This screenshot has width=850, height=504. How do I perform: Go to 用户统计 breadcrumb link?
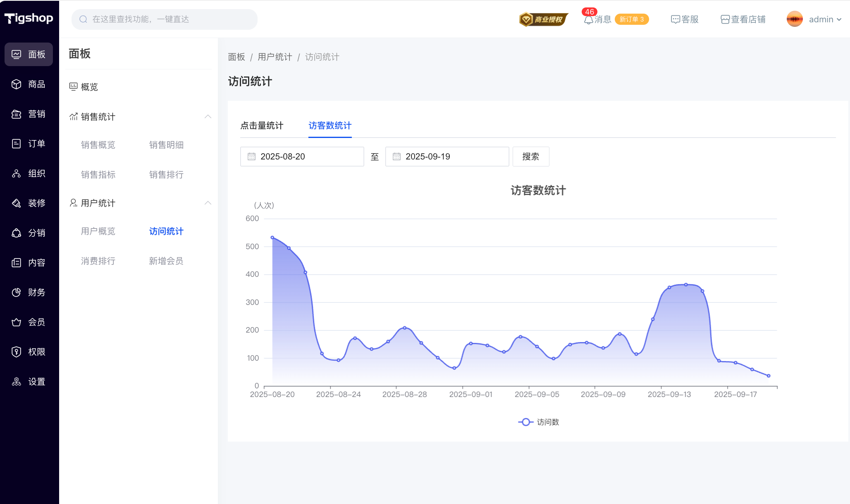pyautogui.click(x=275, y=57)
